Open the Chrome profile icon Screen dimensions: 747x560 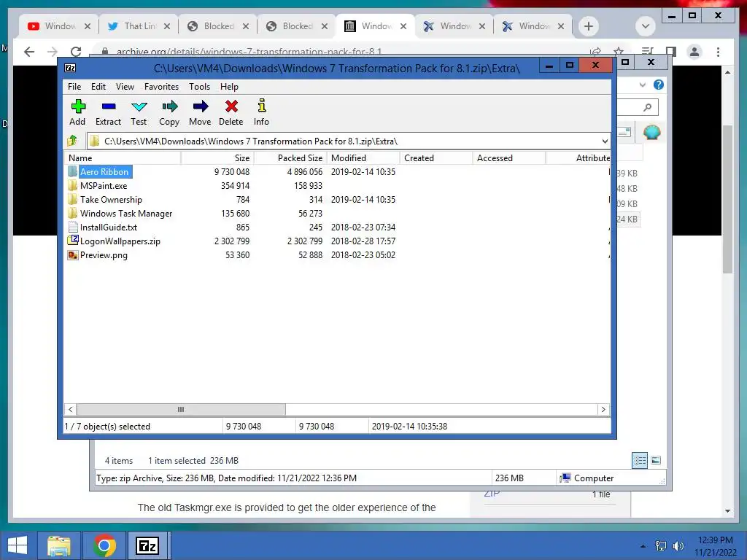tap(694, 52)
